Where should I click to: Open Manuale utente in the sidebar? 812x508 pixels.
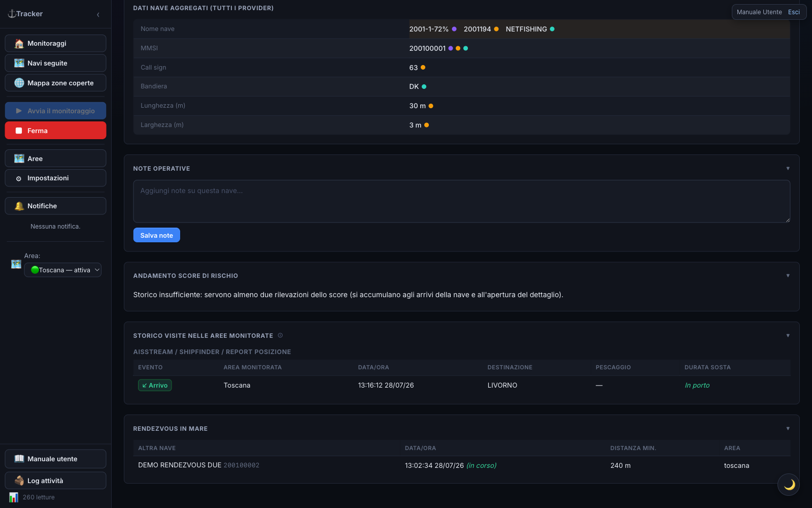pyautogui.click(x=56, y=459)
